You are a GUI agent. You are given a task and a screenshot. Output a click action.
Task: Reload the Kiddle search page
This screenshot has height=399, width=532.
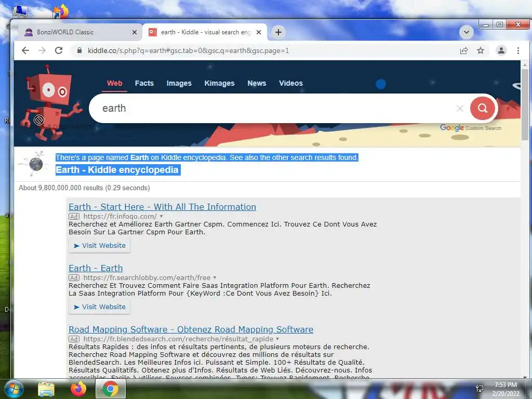point(59,50)
